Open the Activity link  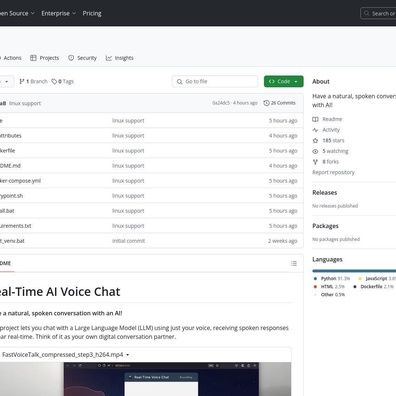point(331,130)
